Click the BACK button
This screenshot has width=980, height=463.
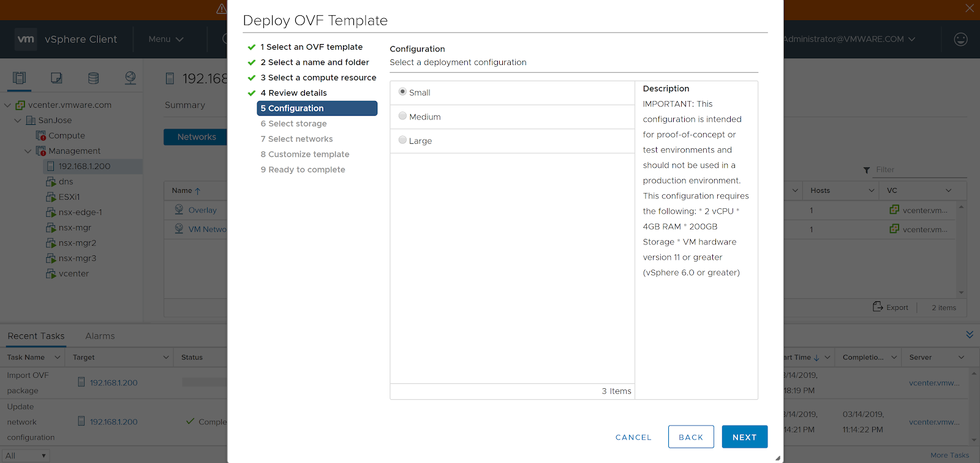pyautogui.click(x=691, y=437)
